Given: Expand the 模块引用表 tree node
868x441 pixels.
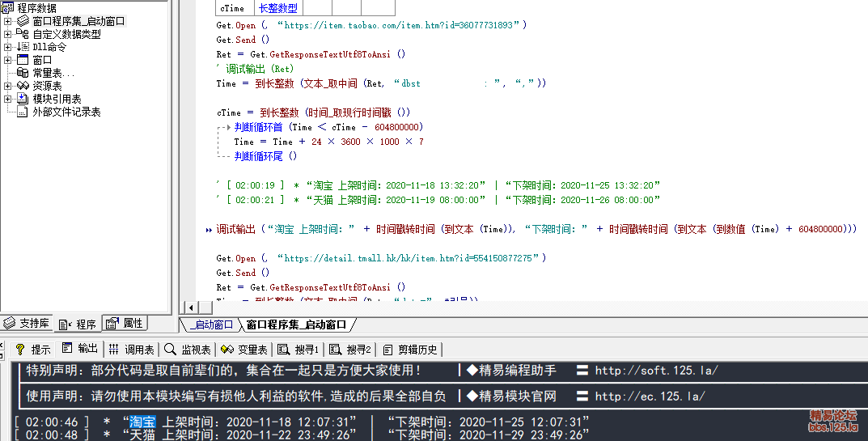Looking at the screenshot, I should click(8, 99).
